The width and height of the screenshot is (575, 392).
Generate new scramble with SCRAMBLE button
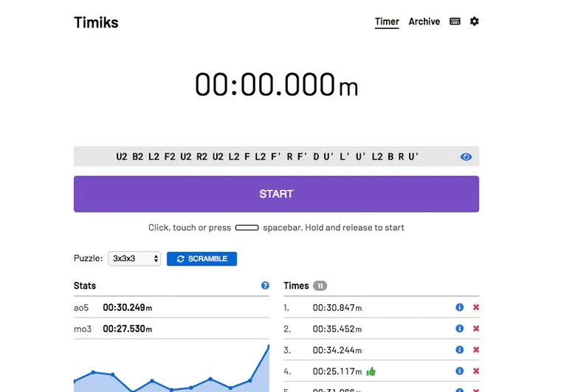coord(202,258)
